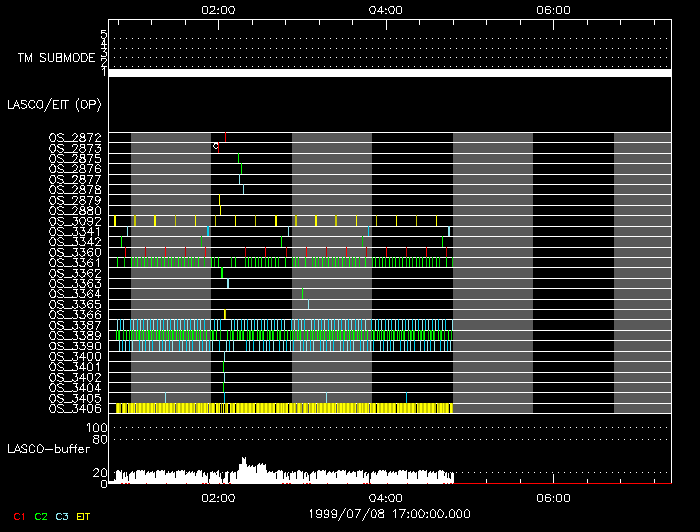Click the red C1 legend label
700x532 pixels.
17,516
